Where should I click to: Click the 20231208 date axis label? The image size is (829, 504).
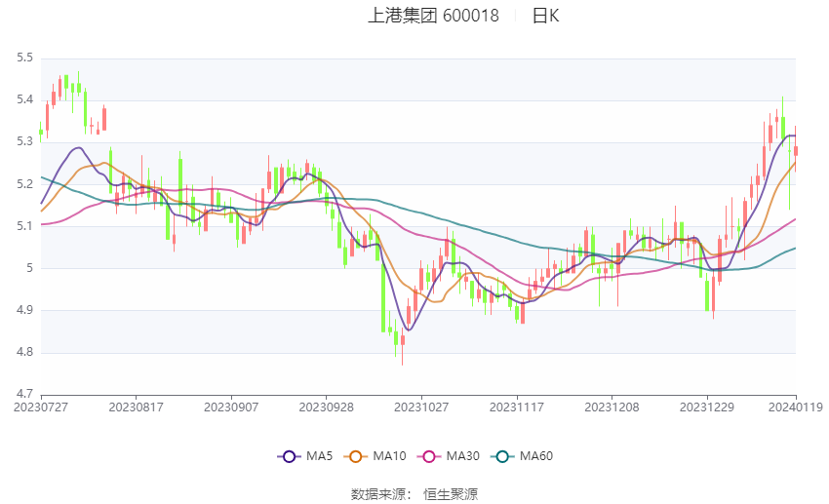pos(612,407)
